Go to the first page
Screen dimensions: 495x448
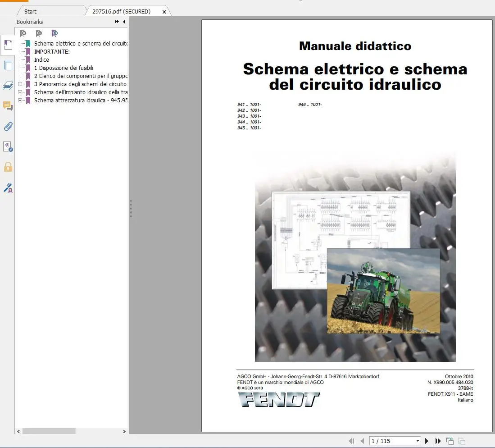[351, 441]
